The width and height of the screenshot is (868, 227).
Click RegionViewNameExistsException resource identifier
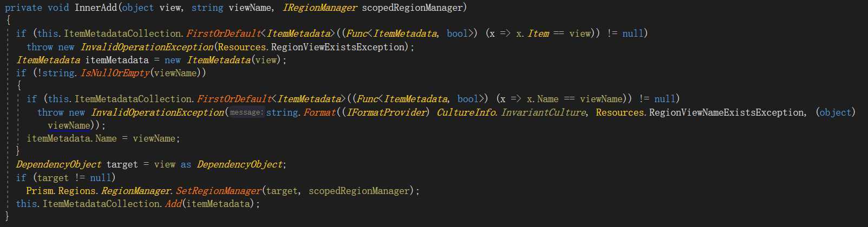click(x=727, y=112)
